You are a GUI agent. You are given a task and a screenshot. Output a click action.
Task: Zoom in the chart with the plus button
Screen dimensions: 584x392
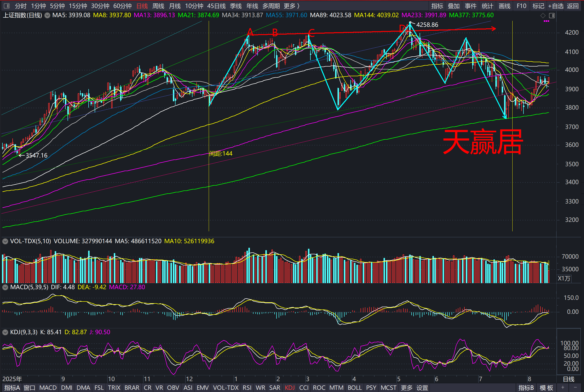[563, 387]
